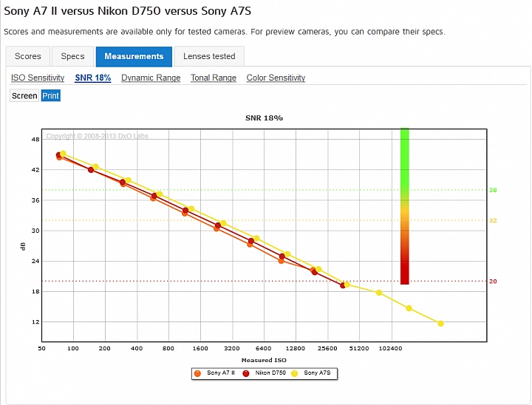Click the 48 dB axis tick label
Viewport: 532px width, 405px height.
point(35,139)
